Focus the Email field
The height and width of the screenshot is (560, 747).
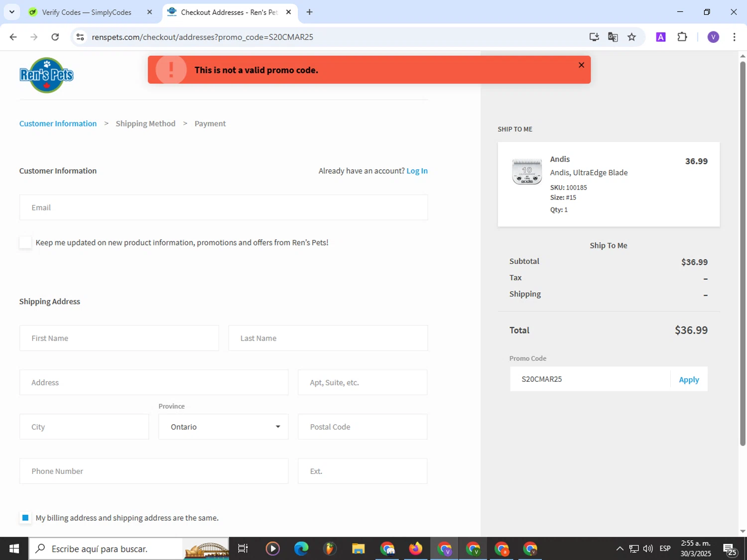coord(224,208)
